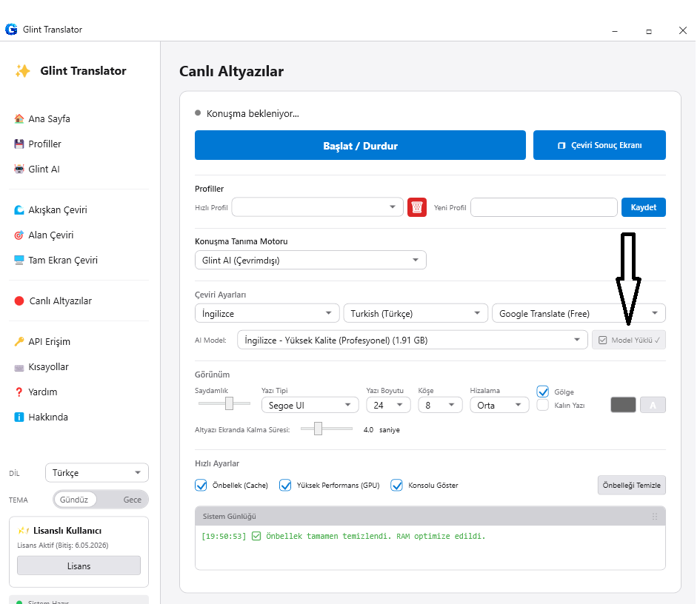
Task: Switch theme to Gece
Action: tap(132, 500)
